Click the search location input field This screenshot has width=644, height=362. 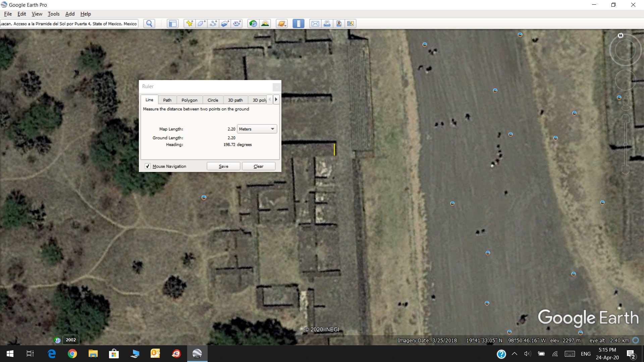pos(69,23)
